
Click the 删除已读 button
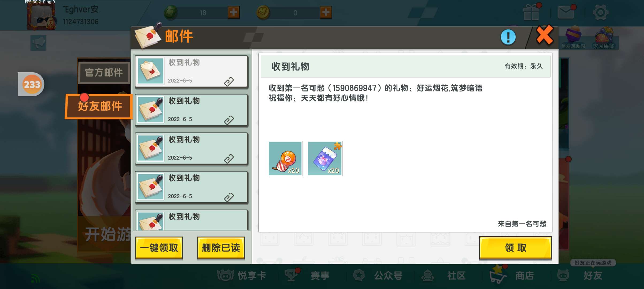(x=221, y=248)
